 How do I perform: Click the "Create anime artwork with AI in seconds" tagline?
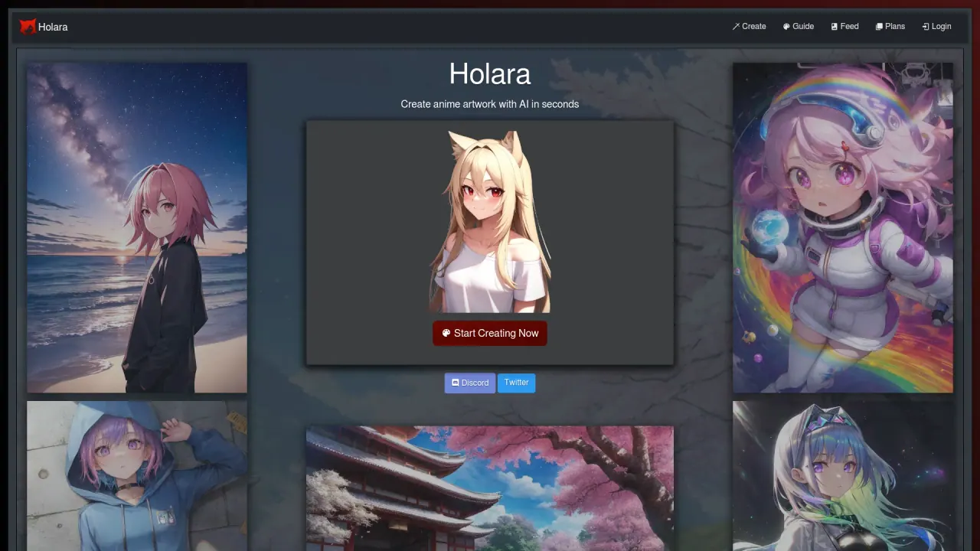490,104
